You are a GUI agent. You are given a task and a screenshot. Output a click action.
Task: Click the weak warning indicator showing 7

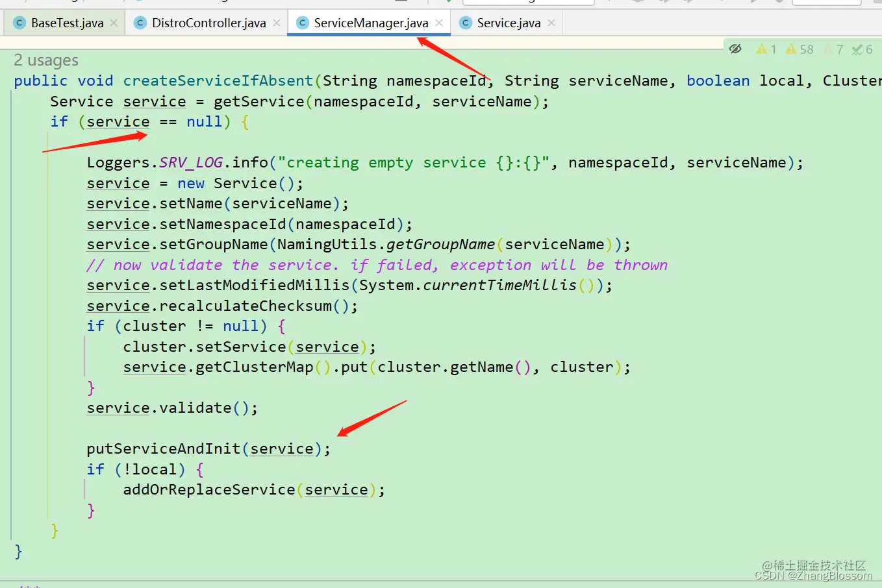tap(833, 49)
